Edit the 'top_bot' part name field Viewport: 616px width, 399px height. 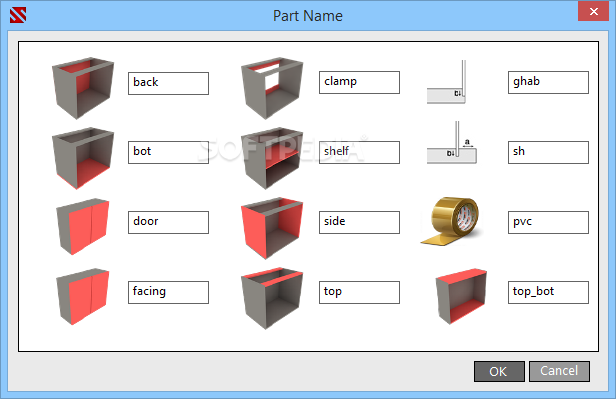tap(548, 292)
